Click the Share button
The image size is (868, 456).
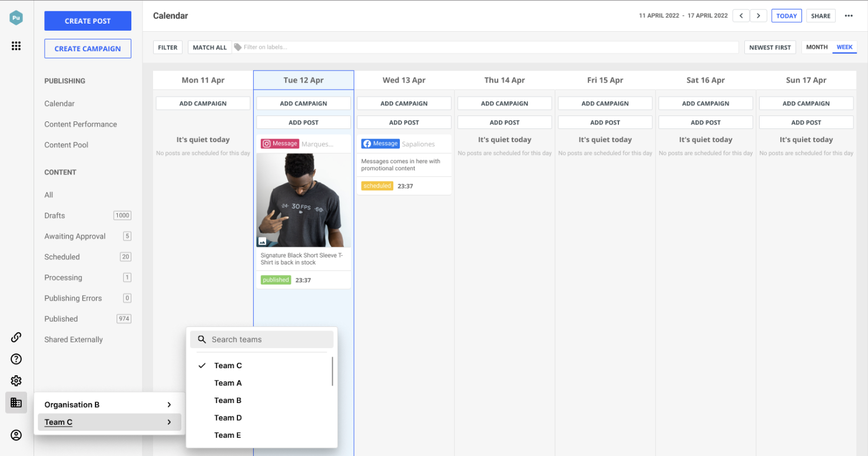pos(821,16)
